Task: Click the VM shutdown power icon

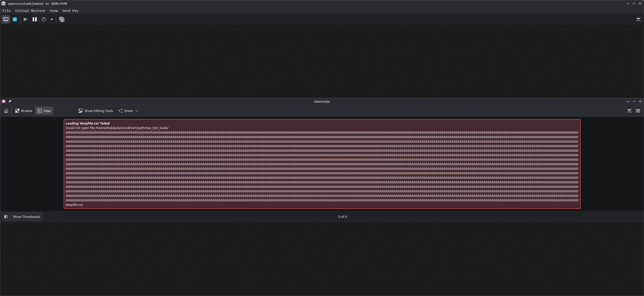Action: [x=44, y=19]
